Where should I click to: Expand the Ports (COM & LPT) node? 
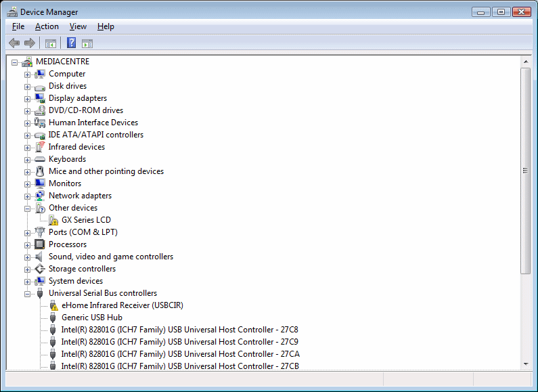[27, 233]
